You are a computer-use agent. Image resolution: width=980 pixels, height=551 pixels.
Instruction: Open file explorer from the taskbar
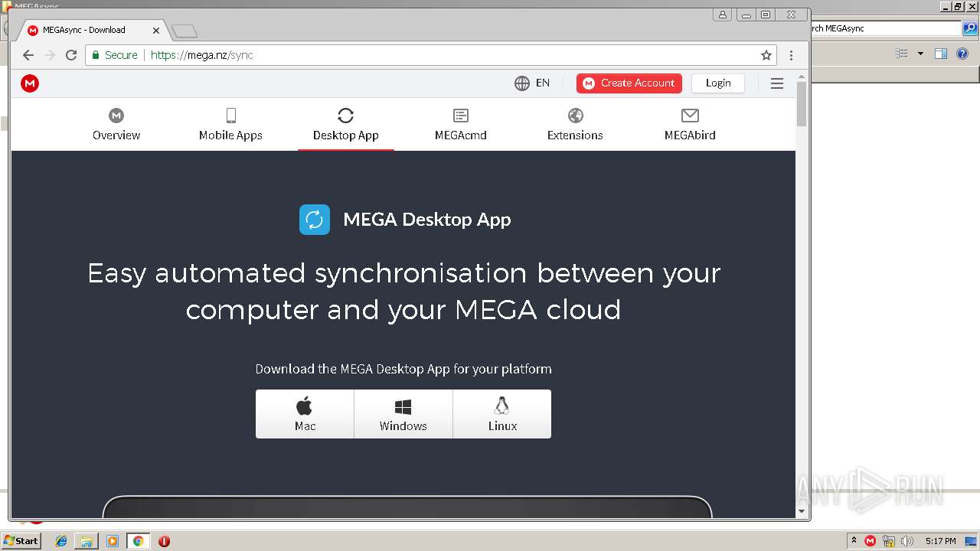click(87, 541)
